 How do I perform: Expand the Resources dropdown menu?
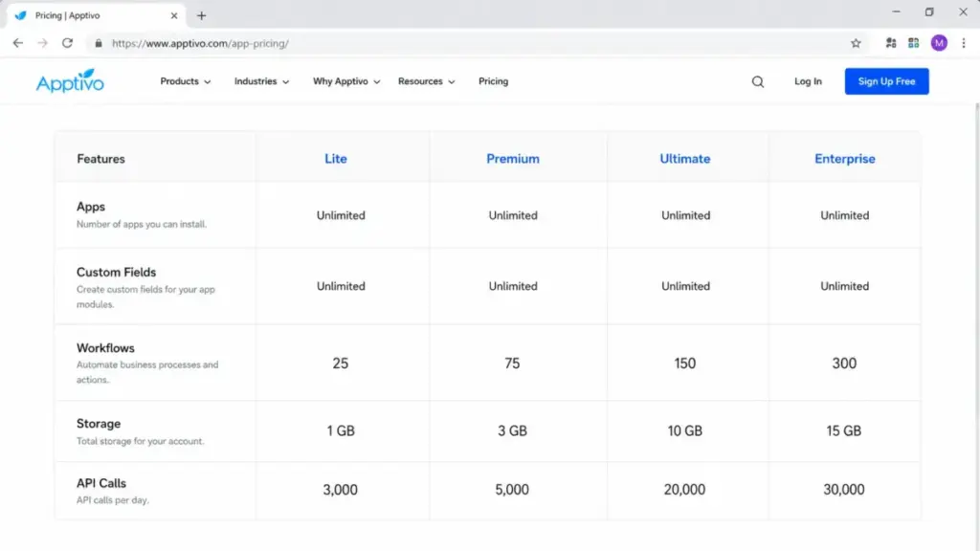click(x=427, y=81)
